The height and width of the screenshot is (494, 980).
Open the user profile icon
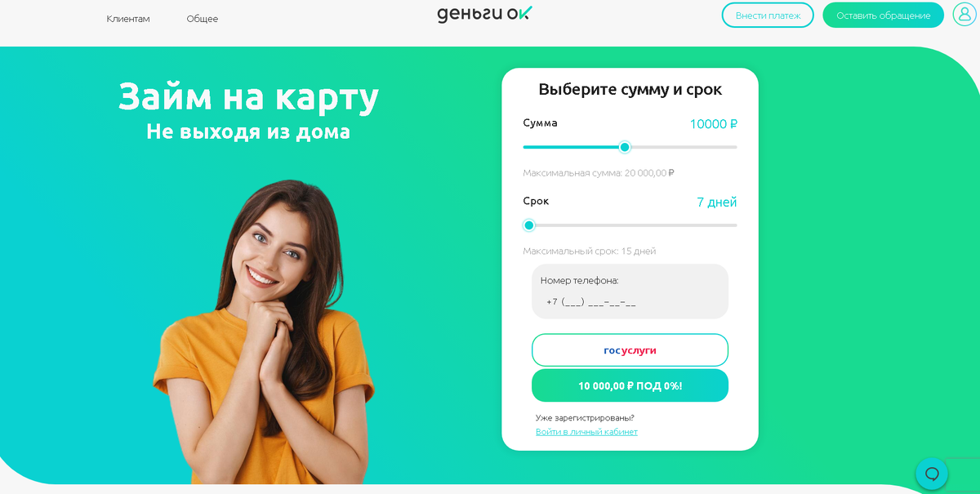click(964, 15)
